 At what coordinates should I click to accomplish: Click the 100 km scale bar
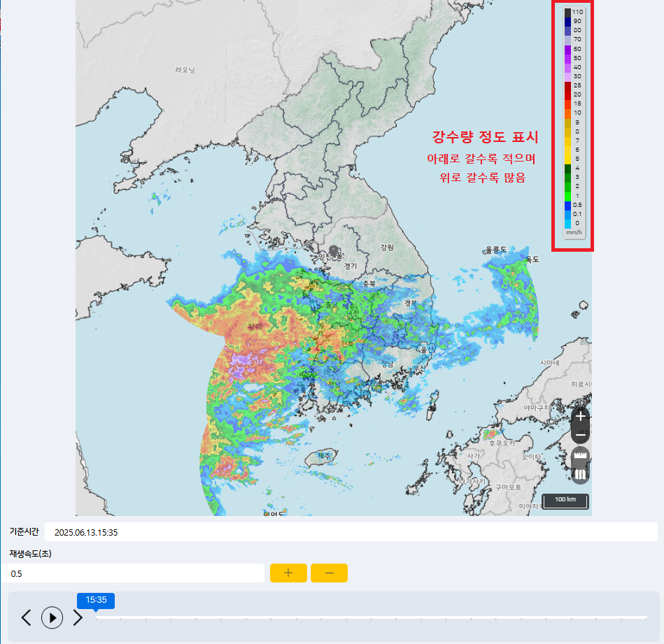point(565,501)
